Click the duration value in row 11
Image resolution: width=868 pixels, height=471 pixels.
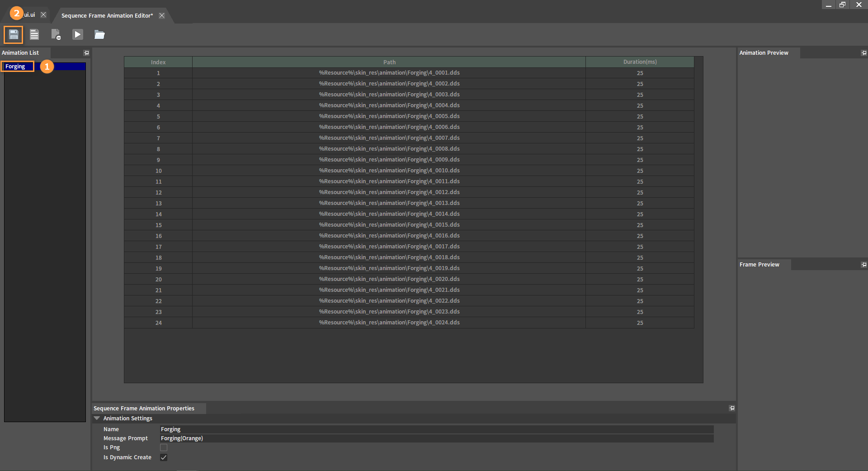pyautogui.click(x=640, y=181)
